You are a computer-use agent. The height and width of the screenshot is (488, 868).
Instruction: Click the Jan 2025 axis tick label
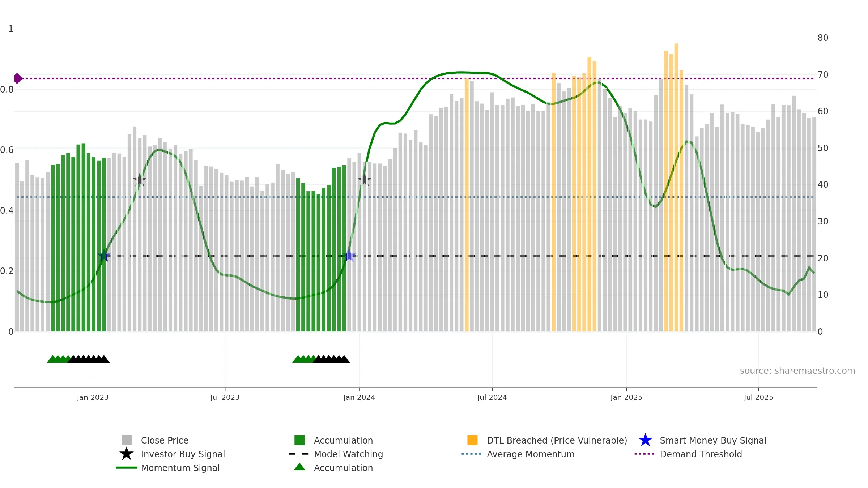626,397
